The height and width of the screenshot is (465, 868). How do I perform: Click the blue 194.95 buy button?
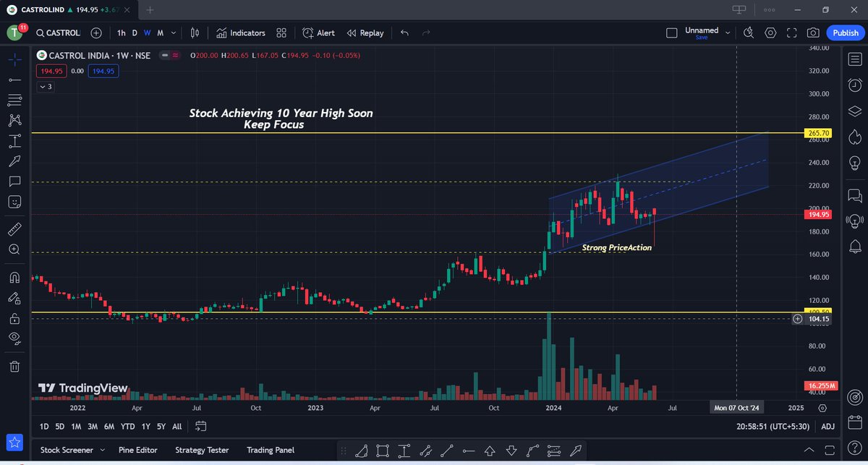tap(103, 71)
